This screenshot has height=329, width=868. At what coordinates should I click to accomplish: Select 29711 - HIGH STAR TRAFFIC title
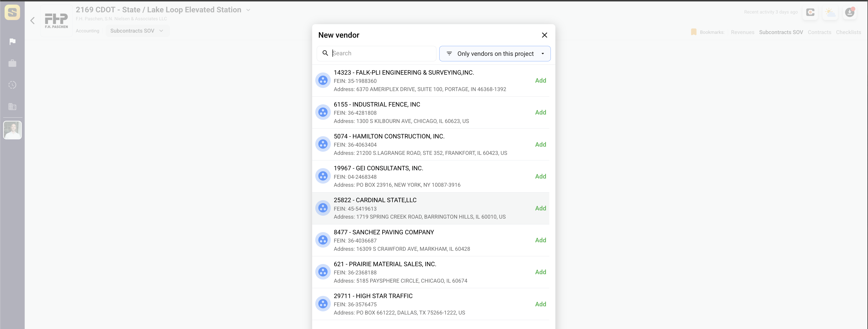pos(373,296)
